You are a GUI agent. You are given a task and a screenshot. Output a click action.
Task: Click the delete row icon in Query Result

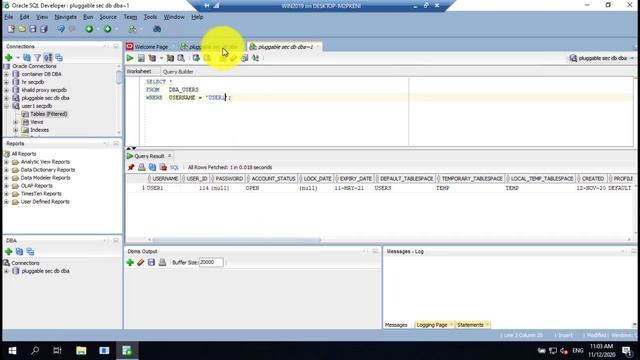tap(163, 167)
